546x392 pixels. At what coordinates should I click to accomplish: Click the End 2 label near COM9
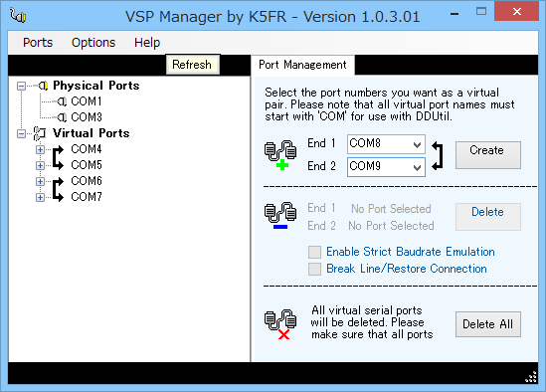click(321, 166)
